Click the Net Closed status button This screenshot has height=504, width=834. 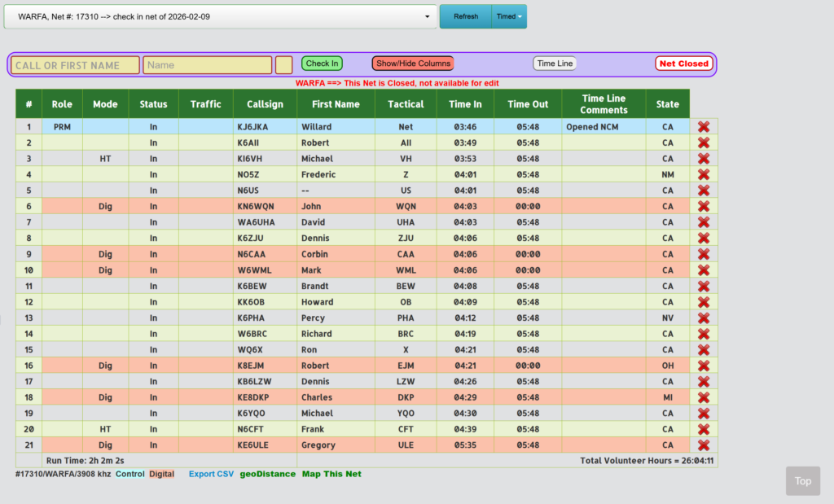tap(683, 64)
